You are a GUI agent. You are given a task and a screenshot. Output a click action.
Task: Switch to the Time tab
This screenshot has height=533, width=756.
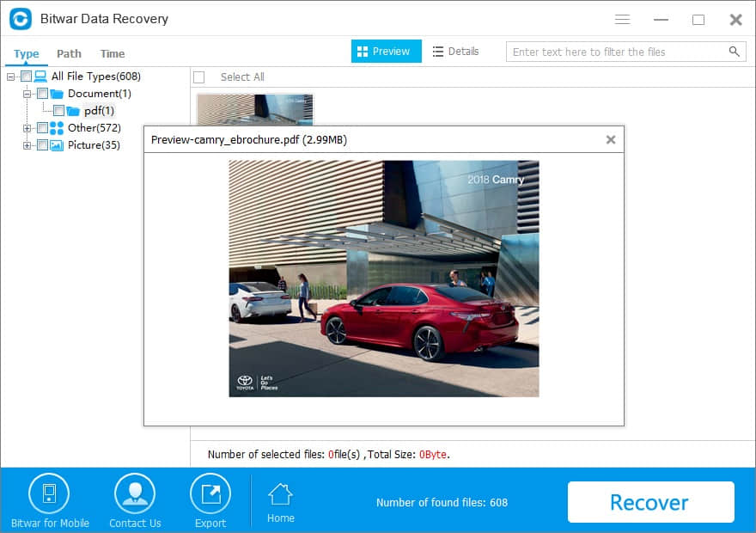[113, 53]
